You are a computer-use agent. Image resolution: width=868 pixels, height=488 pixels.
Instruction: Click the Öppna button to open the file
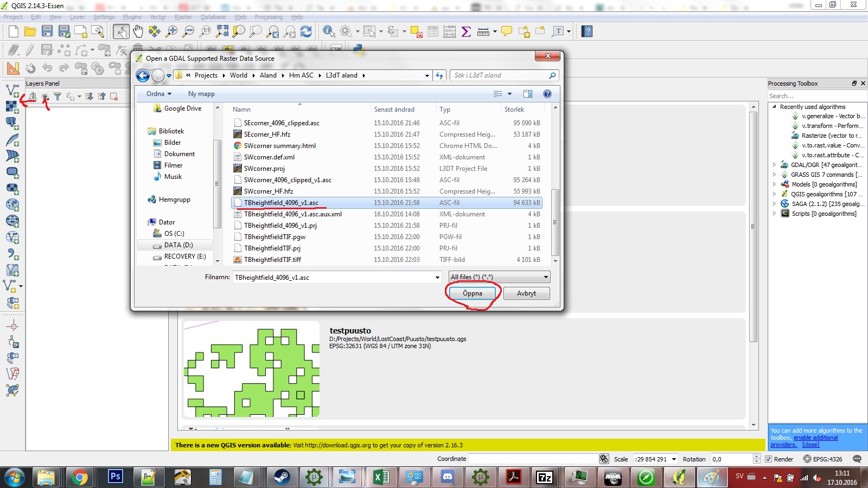coord(471,293)
